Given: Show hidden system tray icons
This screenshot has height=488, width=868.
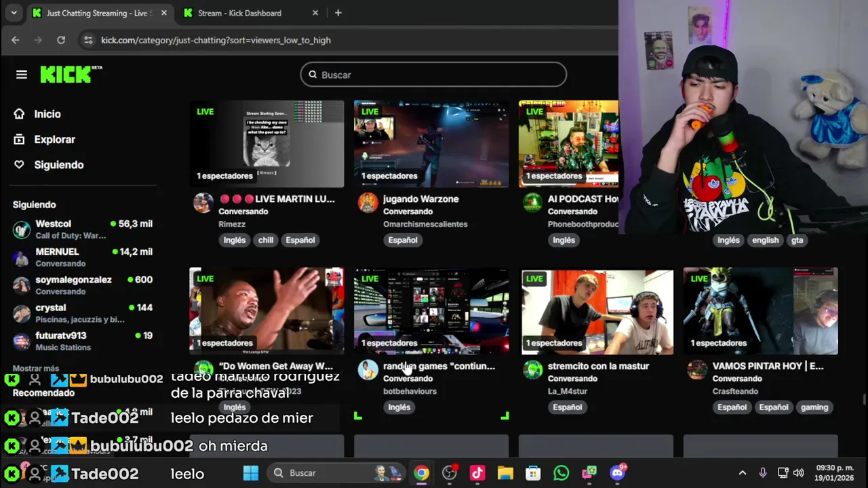Looking at the screenshot, I should click(x=743, y=473).
